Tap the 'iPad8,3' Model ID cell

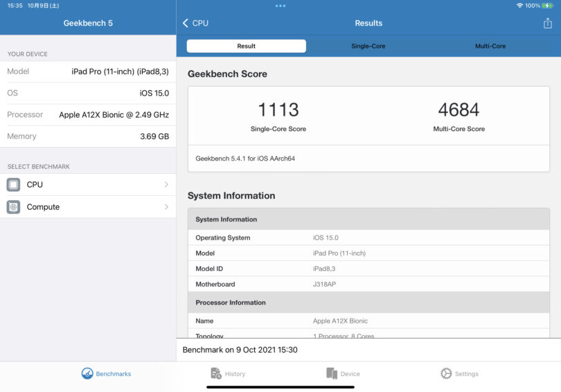(x=324, y=269)
